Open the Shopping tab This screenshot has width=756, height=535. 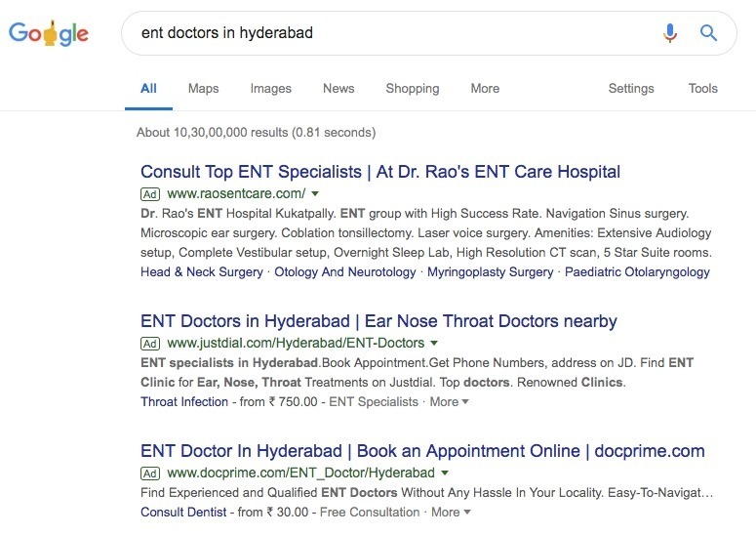pyautogui.click(x=413, y=89)
